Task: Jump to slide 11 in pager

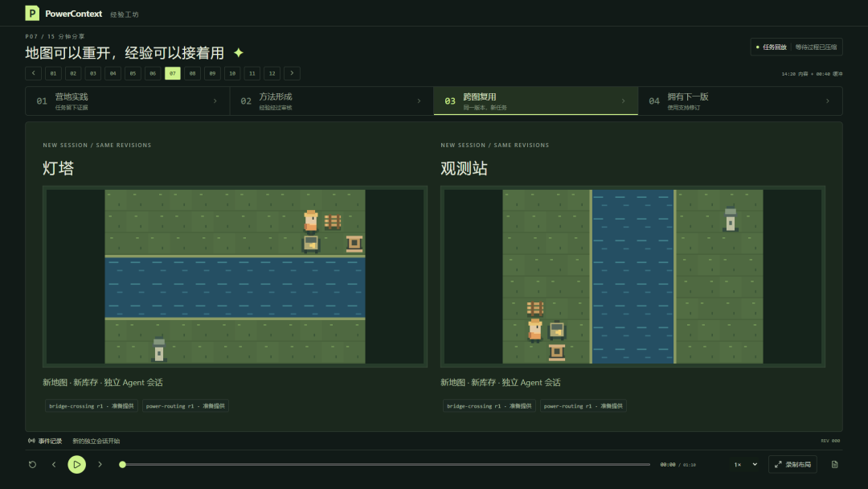Action: click(x=252, y=73)
